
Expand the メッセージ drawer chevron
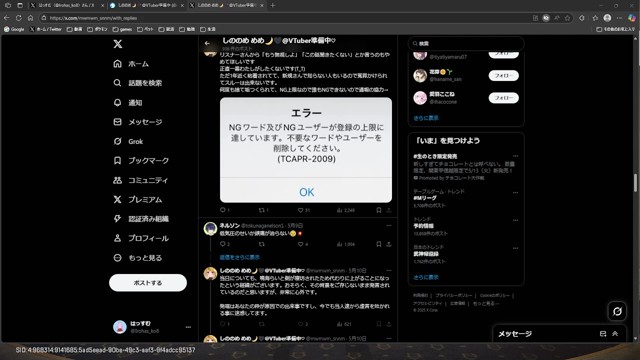tap(615, 333)
